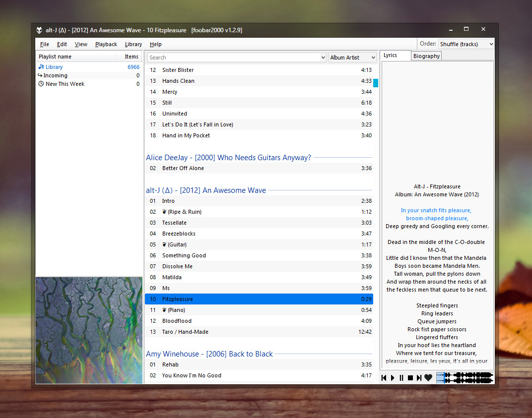Click lyric line 'In your snatch fits pleasure,'
532x418 pixels.
coord(436,210)
